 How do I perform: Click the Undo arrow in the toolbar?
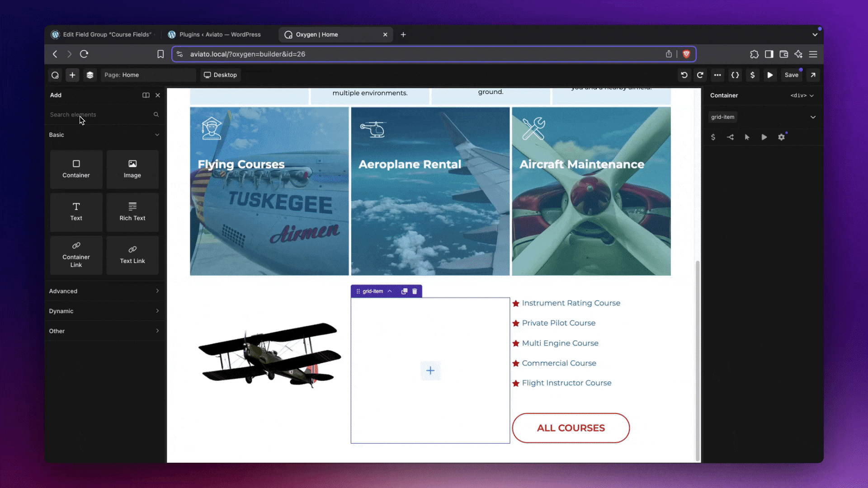(x=684, y=75)
